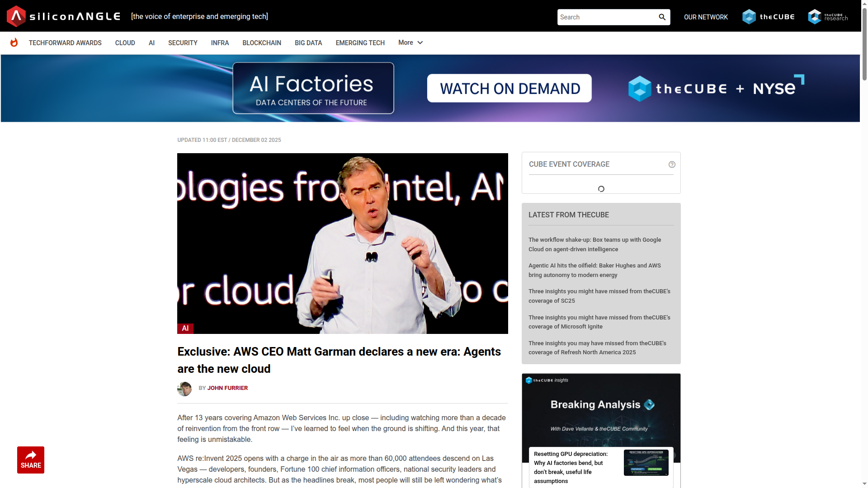
Task: Open theCUBE network logo
Action: [768, 17]
